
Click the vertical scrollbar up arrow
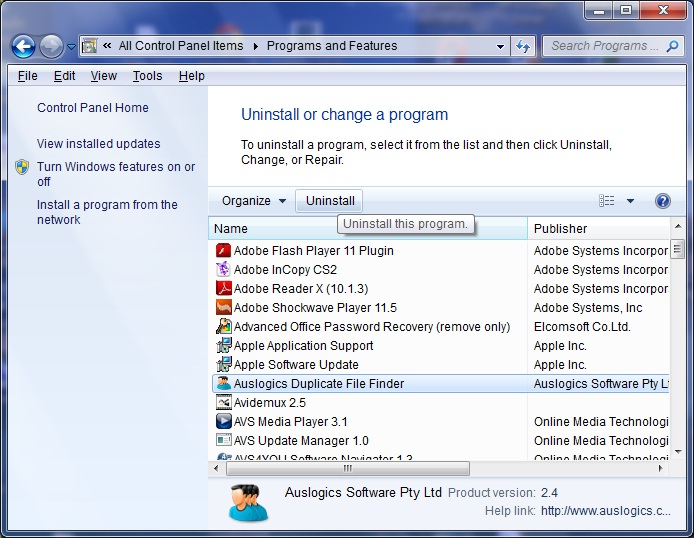click(x=678, y=227)
